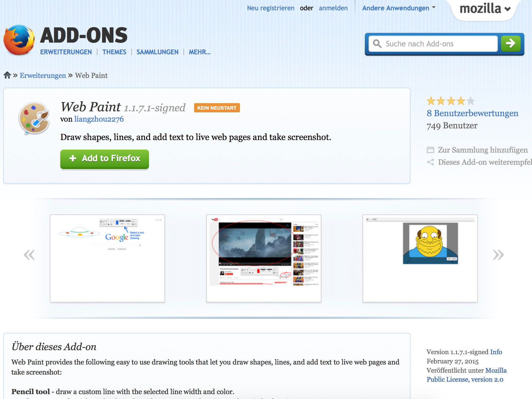Open Mozilla Public License link

click(x=466, y=375)
